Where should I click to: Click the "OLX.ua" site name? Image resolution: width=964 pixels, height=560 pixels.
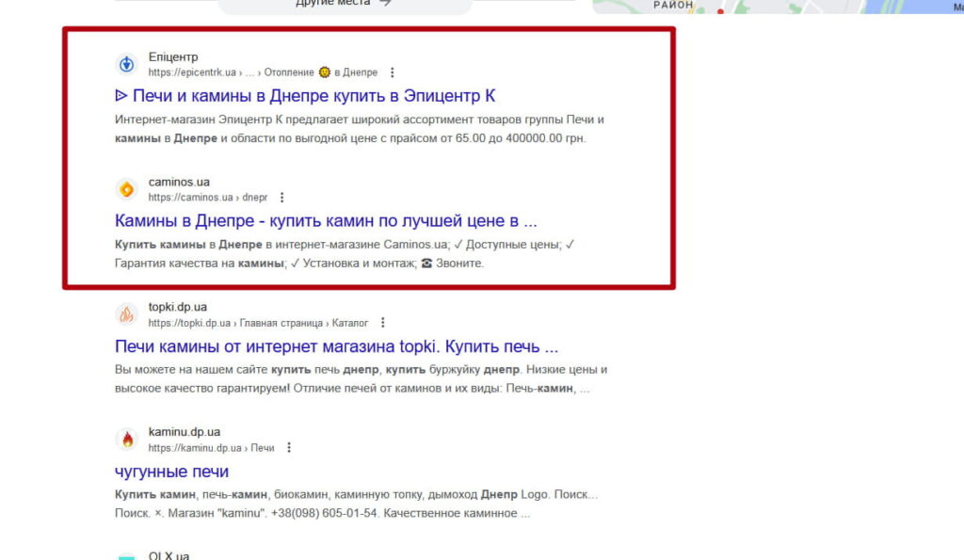(x=169, y=555)
